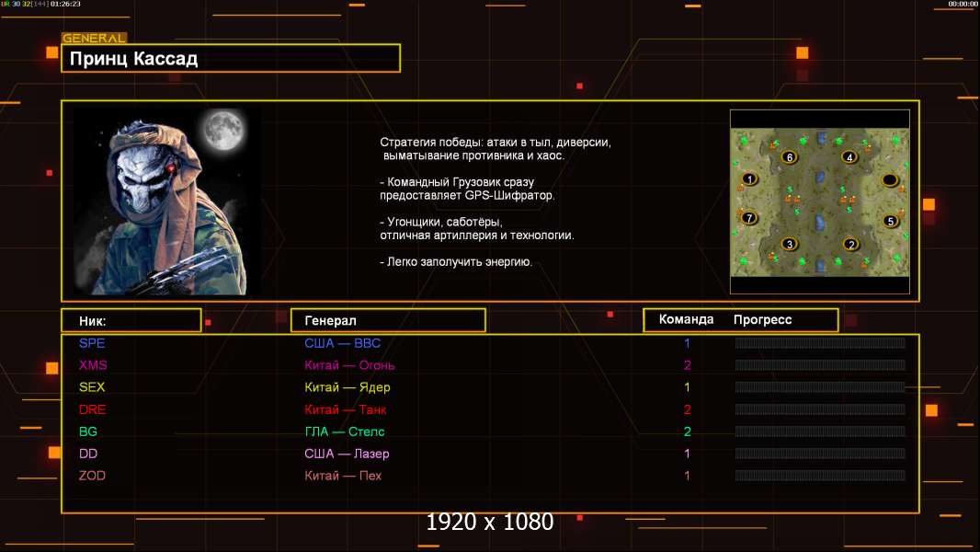Click the Стратегия победы description line
980x552 pixels.
tap(496, 143)
